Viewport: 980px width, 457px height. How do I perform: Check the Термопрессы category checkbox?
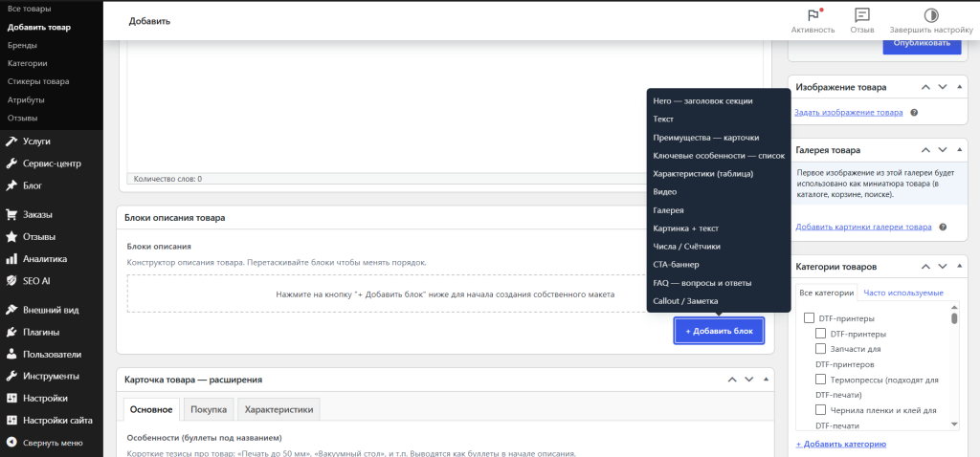tap(821, 379)
